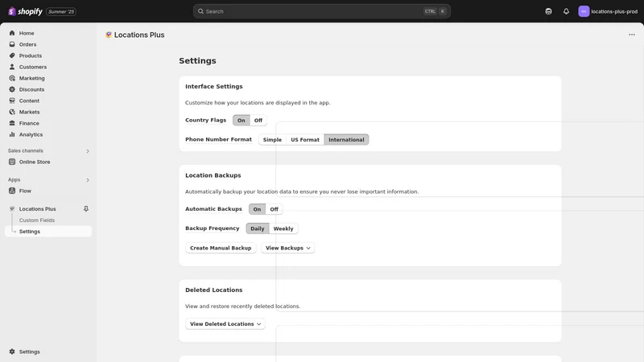Click the bottom Settings gear icon
This screenshot has width=644, height=362.
point(12,352)
